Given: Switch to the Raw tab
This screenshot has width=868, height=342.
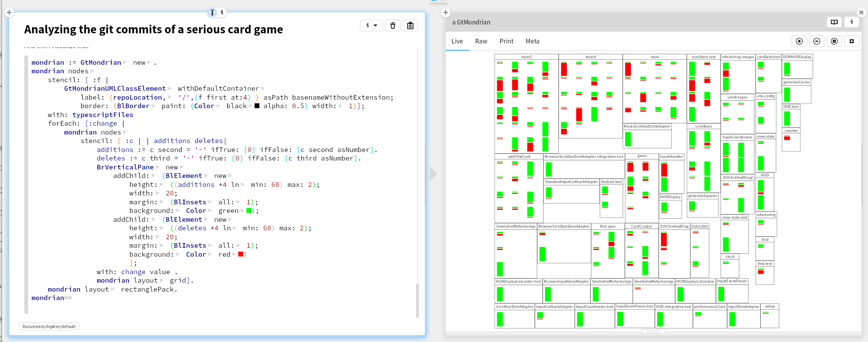Looking at the screenshot, I should [x=481, y=41].
